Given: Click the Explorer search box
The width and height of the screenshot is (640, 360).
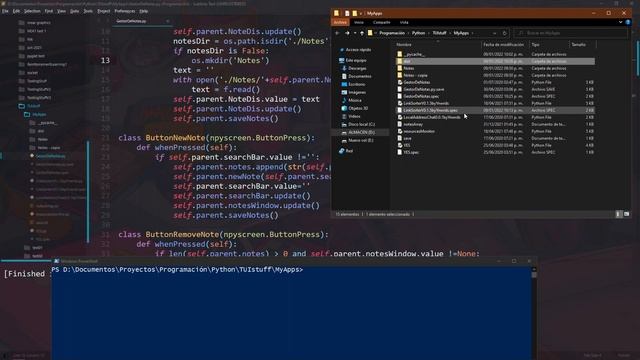Looking at the screenshot, I should pyautogui.click(x=570, y=33).
